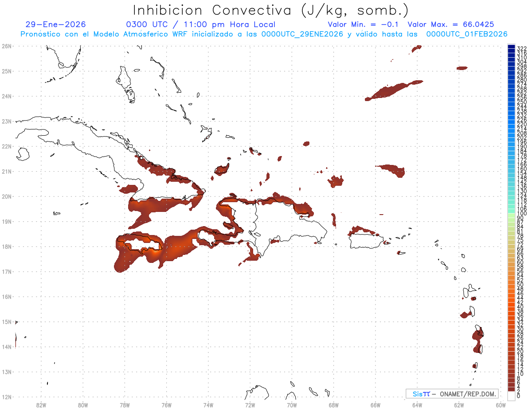The image size is (532, 411).
Task: Click the '82W' longitude label
Action: pos(41,404)
